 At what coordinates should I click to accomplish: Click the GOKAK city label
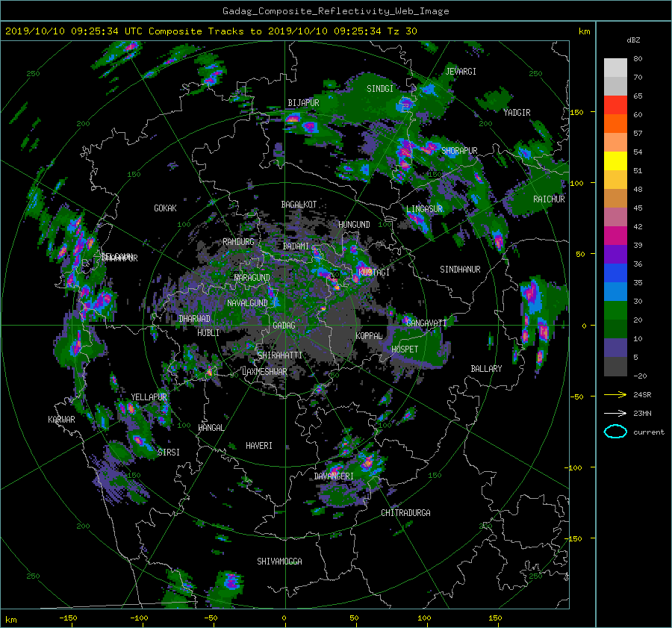pyautogui.click(x=165, y=208)
